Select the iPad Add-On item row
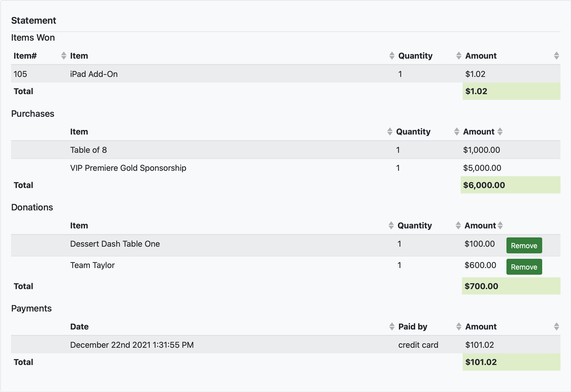Viewport: 571px width, 392px height. [x=94, y=74]
